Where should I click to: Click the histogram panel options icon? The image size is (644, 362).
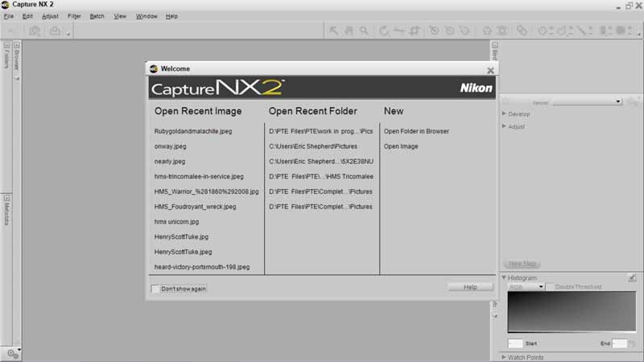632,278
